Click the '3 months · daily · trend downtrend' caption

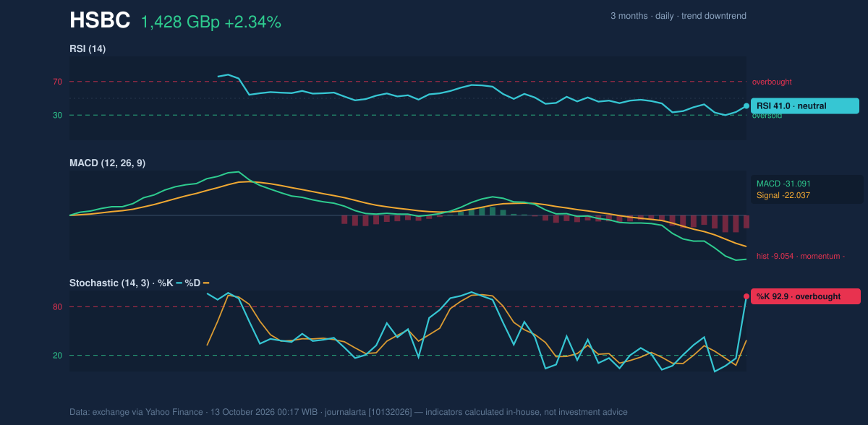point(678,16)
